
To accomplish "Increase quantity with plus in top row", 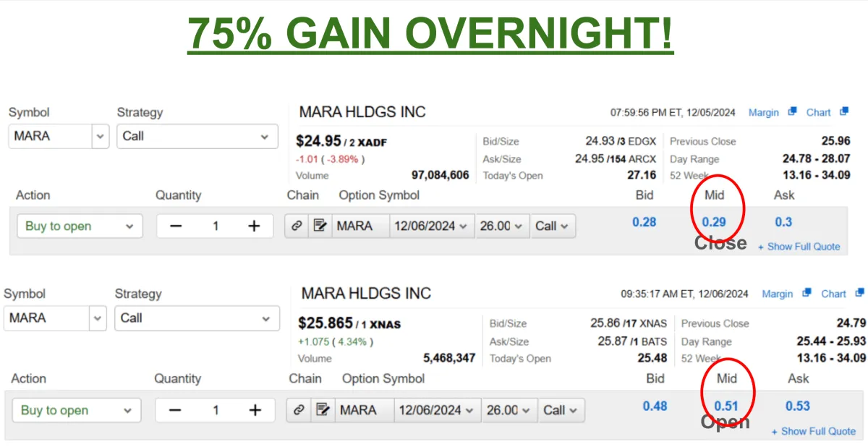I will pos(254,226).
